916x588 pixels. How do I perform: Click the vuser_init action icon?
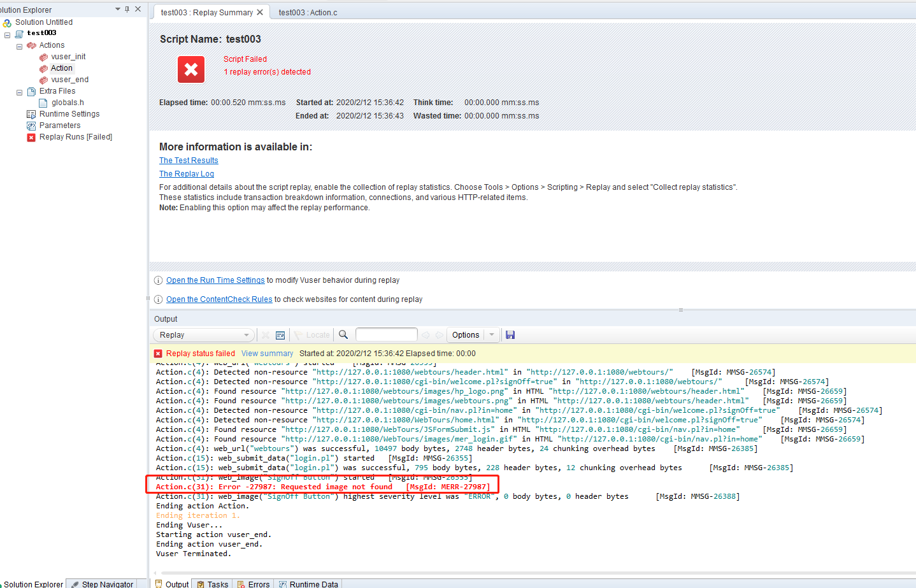(x=43, y=57)
